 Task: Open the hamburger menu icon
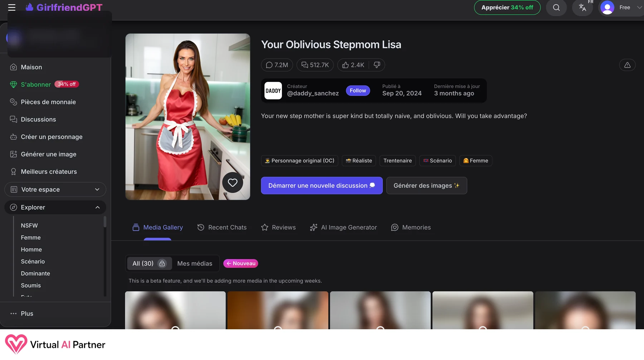pos(12,8)
